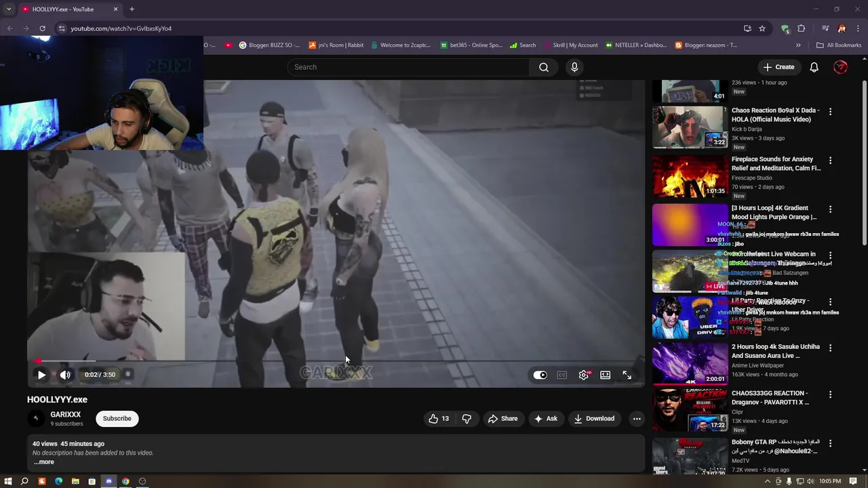This screenshot has width=868, height=488.
Task: Open the Chrome profile avatar
Action: [x=842, y=28]
